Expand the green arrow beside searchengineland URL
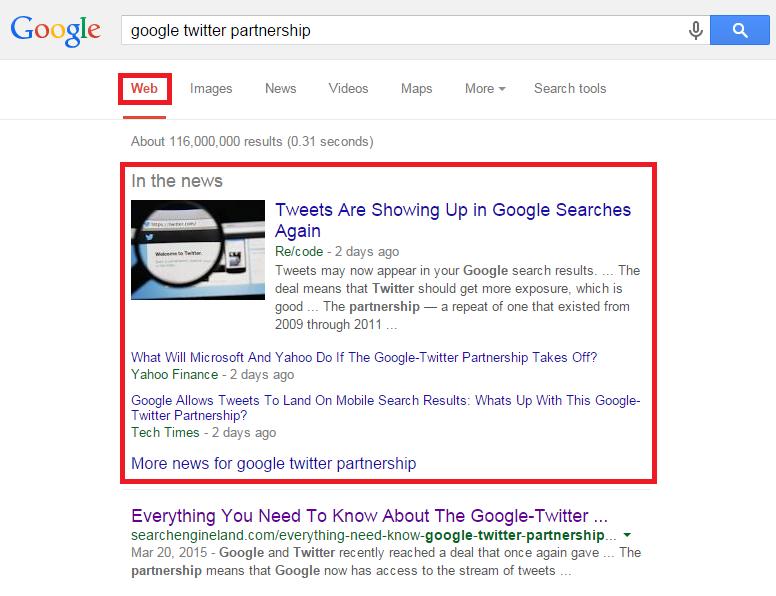 [x=627, y=535]
